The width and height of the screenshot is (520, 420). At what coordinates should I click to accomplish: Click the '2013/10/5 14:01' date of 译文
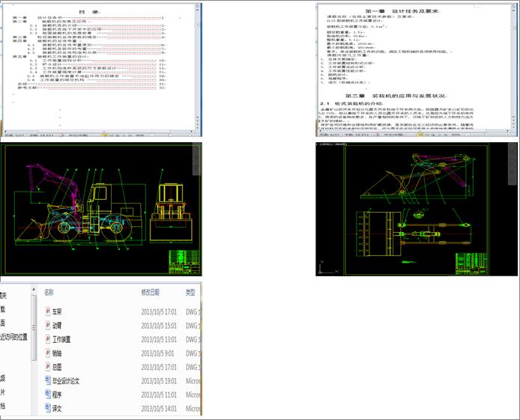click(x=159, y=409)
